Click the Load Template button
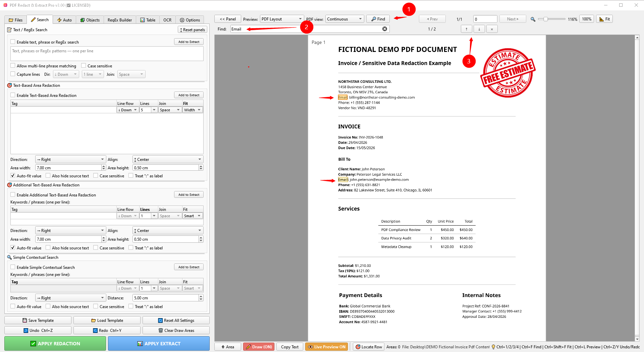This screenshot has width=644, height=352. pos(107,320)
